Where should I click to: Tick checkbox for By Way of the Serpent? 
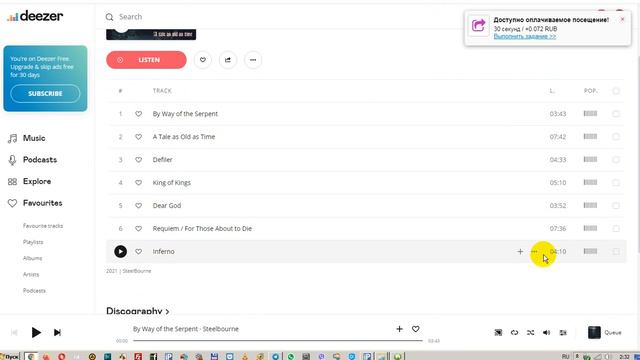point(616,114)
